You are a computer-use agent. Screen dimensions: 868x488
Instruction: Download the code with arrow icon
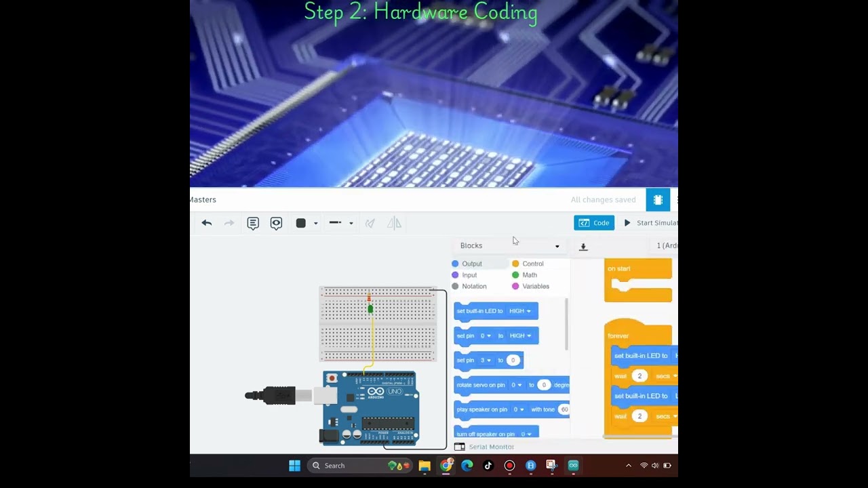click(x=583, y=247)
